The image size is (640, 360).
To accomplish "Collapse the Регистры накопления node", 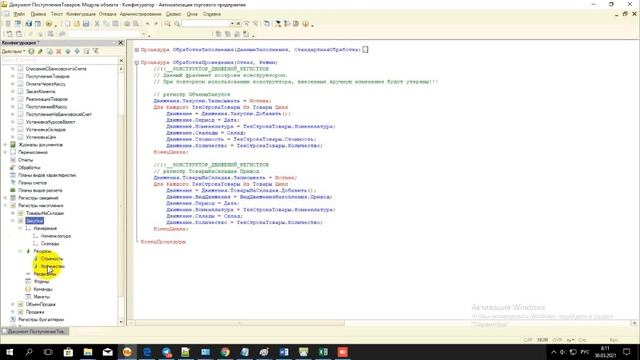I will click(x=5, y=205).
